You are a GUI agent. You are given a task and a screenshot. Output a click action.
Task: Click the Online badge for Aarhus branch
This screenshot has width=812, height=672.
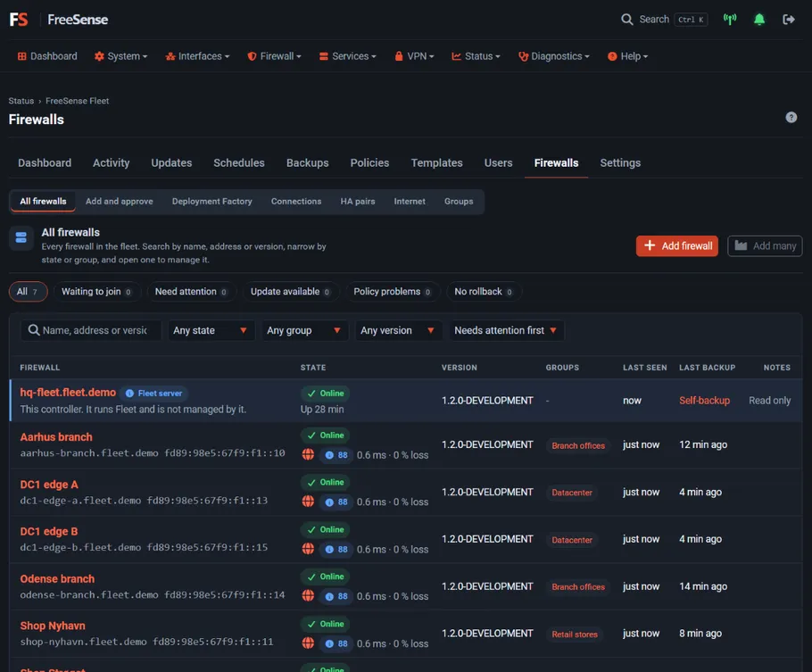point(325,436)
